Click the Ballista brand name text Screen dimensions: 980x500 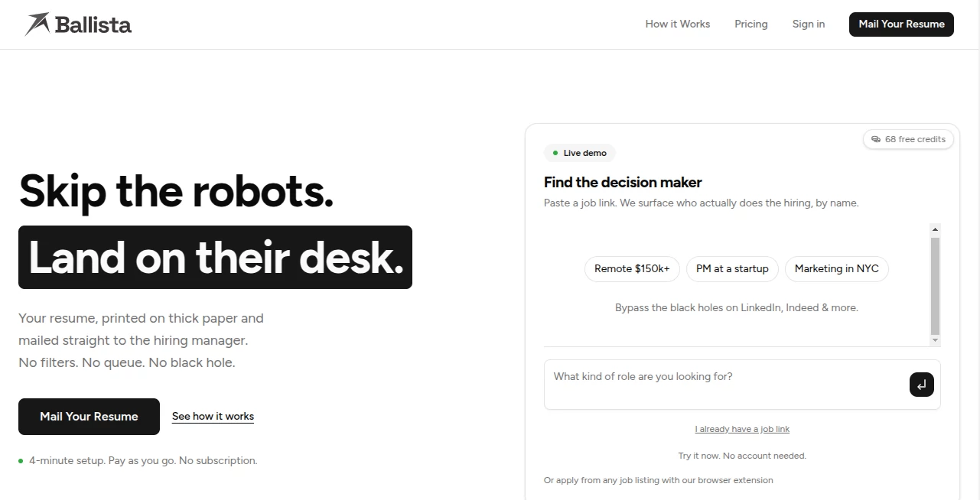click(x=93, y=24)
